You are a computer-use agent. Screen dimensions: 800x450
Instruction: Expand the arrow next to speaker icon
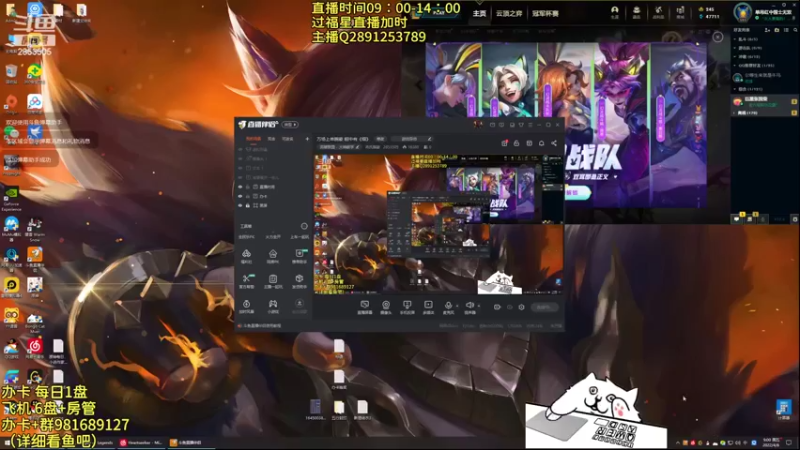click(x=479, y=306)
